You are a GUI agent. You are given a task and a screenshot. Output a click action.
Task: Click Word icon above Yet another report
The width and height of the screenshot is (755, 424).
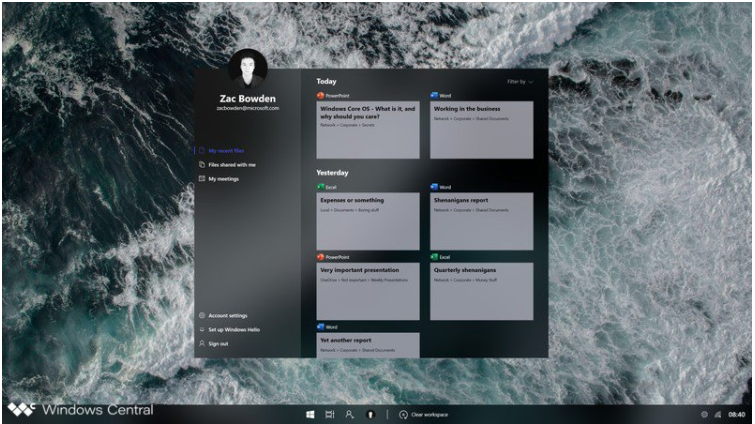[321, 327]
